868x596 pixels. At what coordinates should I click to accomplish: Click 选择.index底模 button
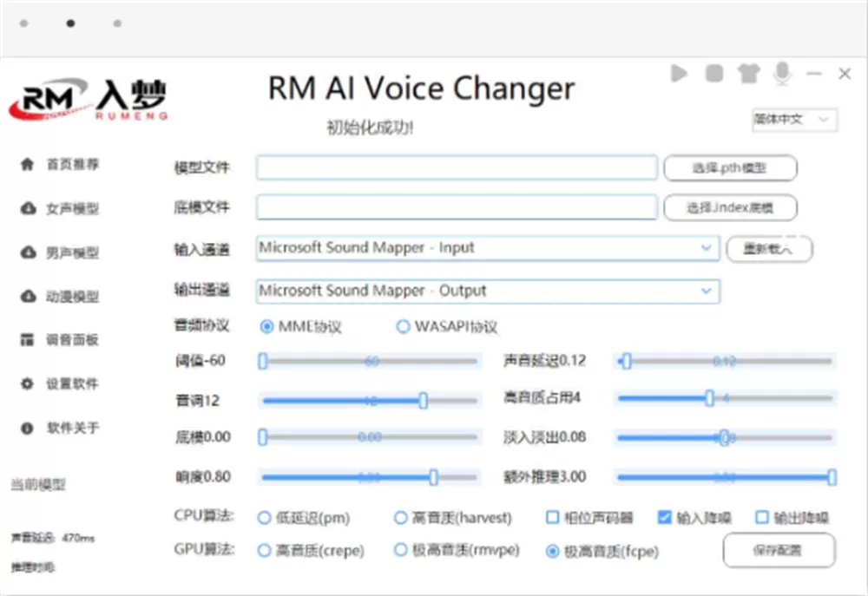[730, 208]
